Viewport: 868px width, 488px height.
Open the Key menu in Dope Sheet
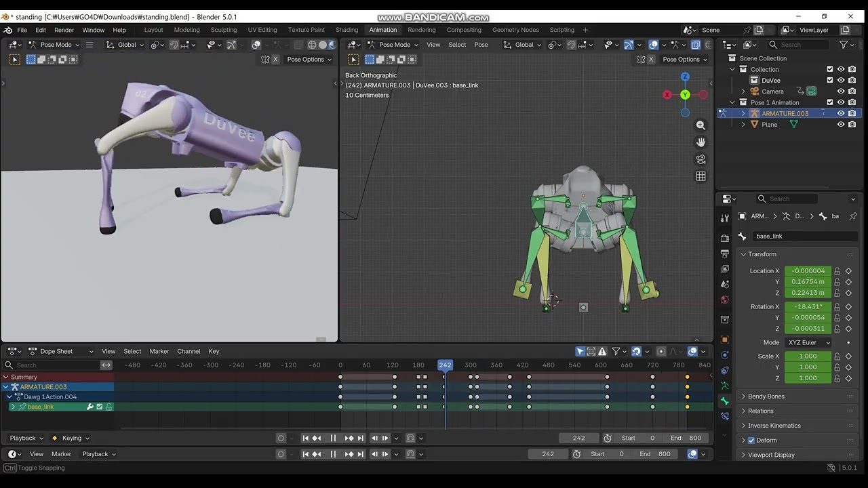pyautogui.click(x=214, y=351)
